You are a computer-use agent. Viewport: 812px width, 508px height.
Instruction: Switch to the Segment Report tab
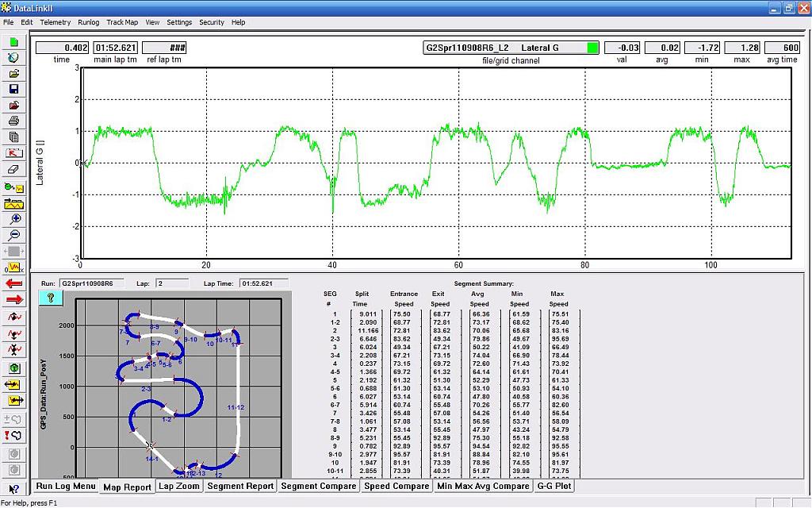click(240, 486)
